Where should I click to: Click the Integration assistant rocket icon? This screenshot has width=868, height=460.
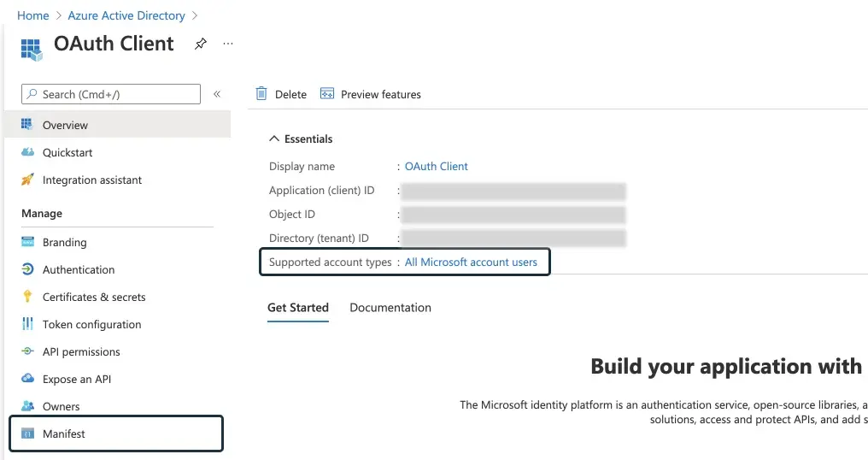(x=27, y=179)
